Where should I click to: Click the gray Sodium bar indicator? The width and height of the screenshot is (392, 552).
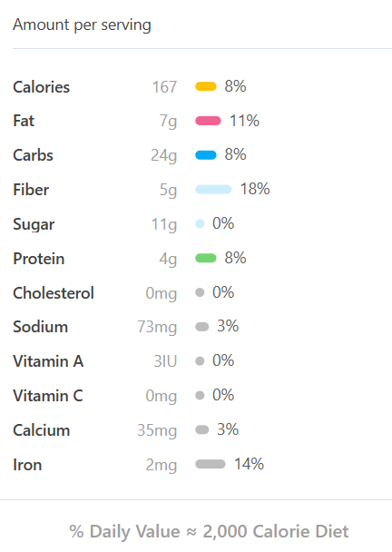pos(202,327)
